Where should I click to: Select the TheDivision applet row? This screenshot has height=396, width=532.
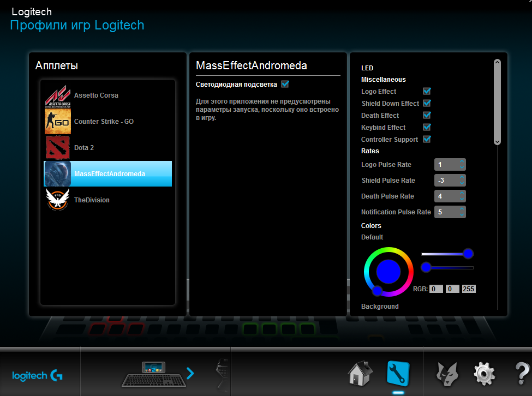(x=108, y=200)
